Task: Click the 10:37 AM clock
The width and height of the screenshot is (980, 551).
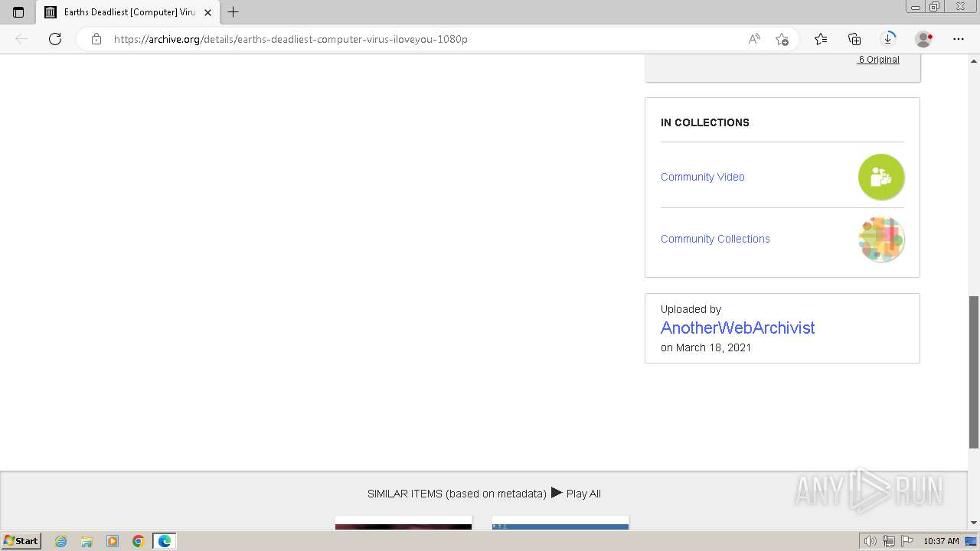Action: [x=941, y=541]
